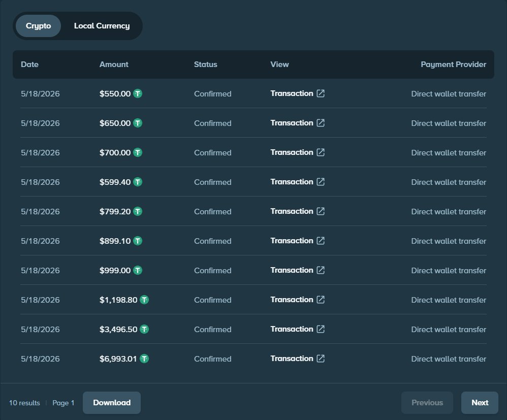
Task: Click the Tether coin icon beside $999.00
Action: (x=138, y=270)
